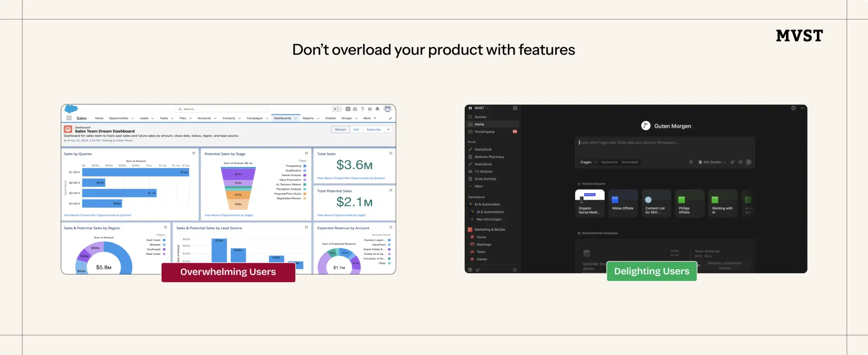Open the favorites list dropdown arrow
This screenshot has width=868, height=355.
coord(340,109)
